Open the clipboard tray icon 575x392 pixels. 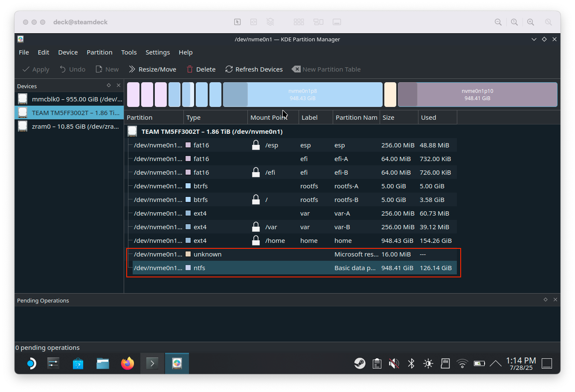(x=377, y=363)
